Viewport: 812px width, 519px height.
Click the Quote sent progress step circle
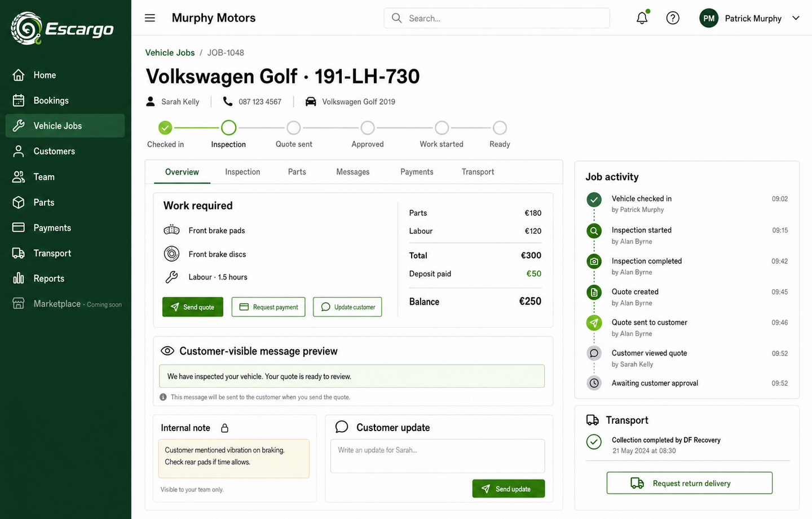pos(294,128)
